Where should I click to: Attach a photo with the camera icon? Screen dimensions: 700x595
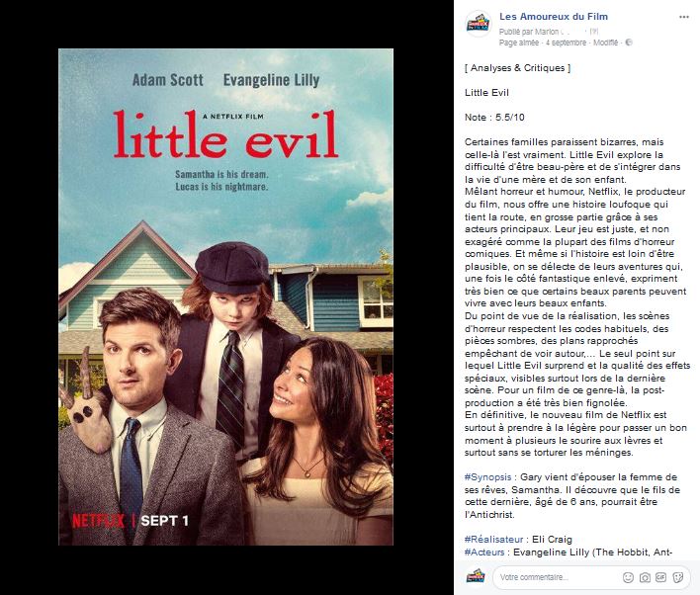point(645,577)
